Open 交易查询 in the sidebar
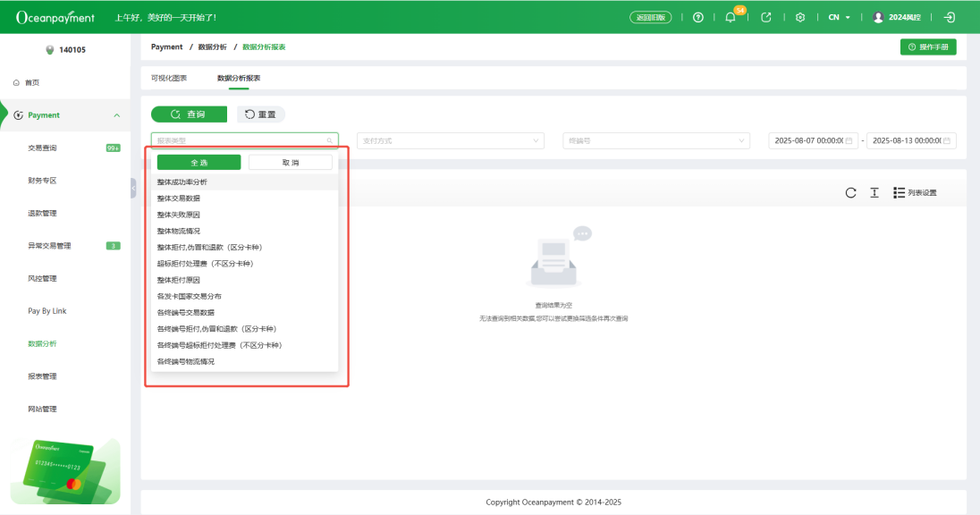The image size is (980, 515). coord(42,148)
